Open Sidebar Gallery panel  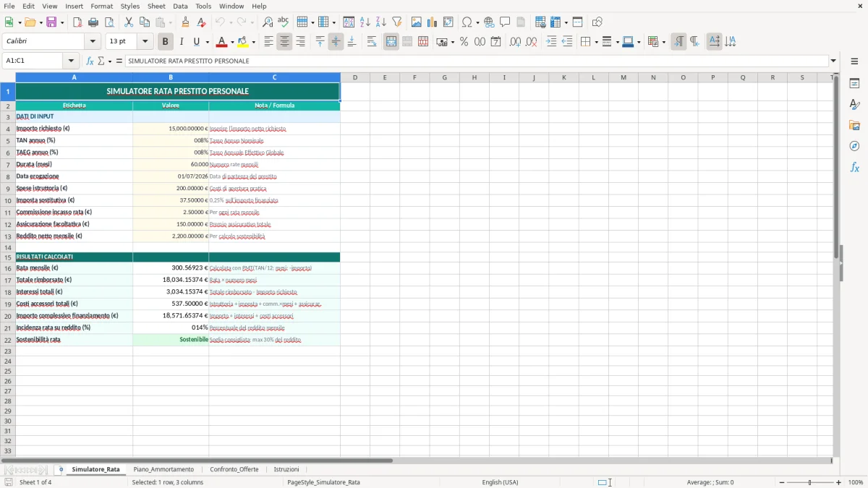pyautogui.click(x=854, y=126)
